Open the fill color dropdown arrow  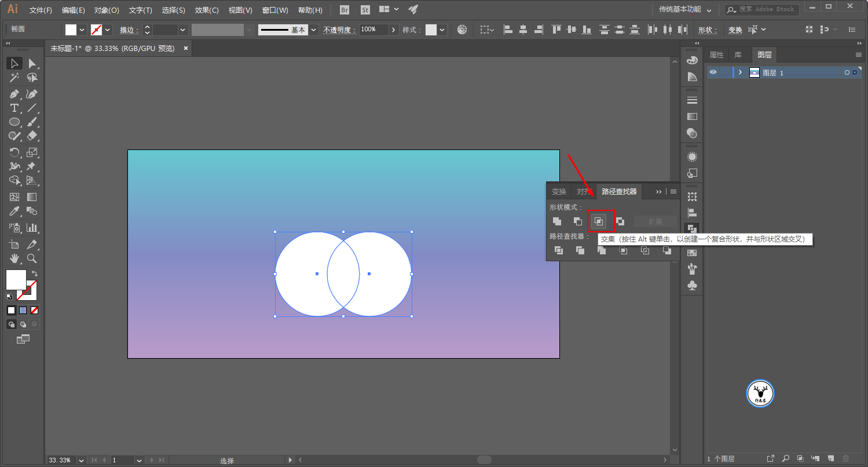click(x=82, y=30)
